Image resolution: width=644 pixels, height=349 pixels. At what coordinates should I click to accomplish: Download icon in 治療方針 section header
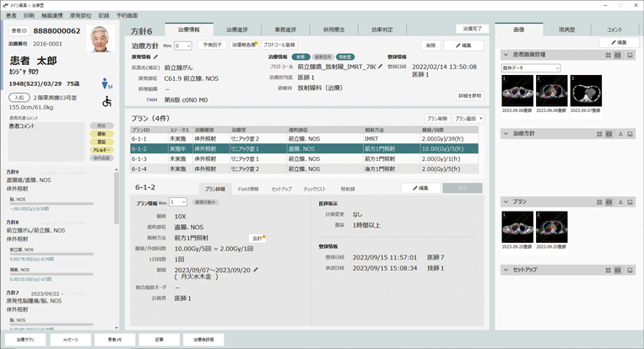coord(620,134)
